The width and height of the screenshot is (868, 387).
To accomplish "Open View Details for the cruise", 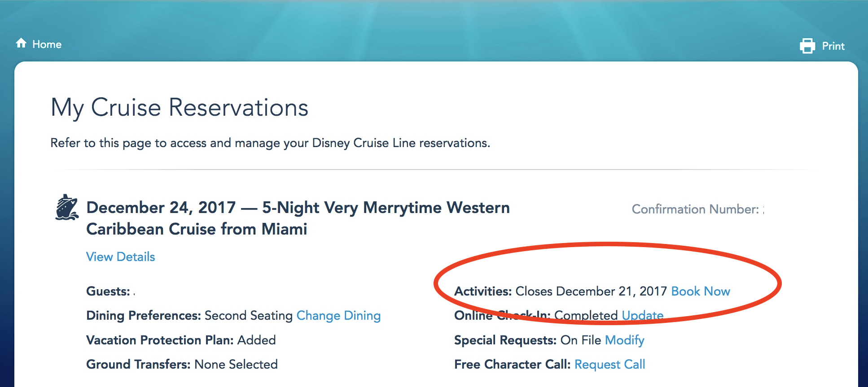I will 120,257.
